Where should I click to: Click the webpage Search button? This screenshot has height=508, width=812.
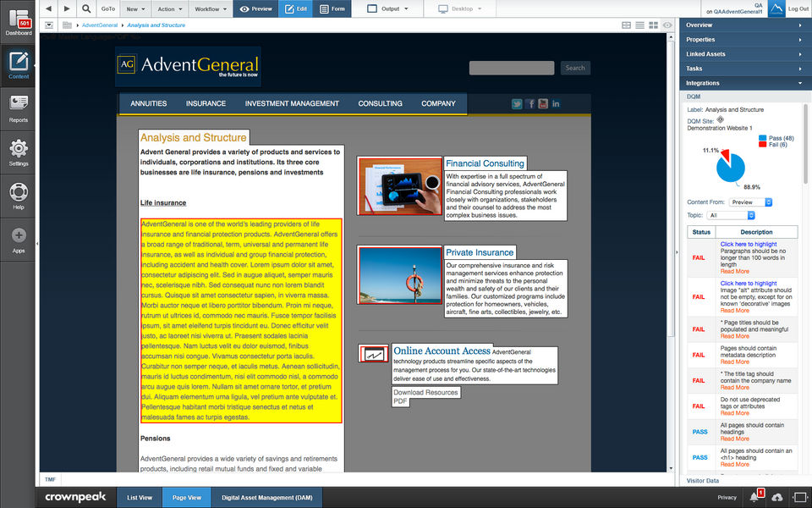pos(575,68)
